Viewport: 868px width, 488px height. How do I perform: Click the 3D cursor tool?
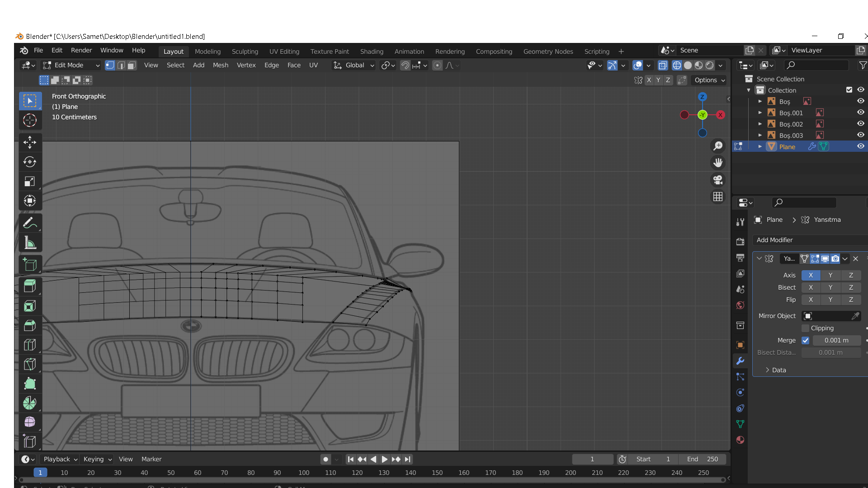click(x=30, y=120)
